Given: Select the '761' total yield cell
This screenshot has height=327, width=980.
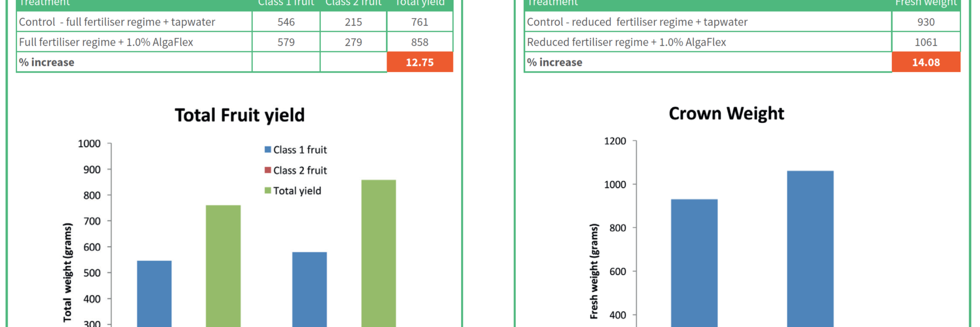Looking at the screenshot, I should [420, 22].
